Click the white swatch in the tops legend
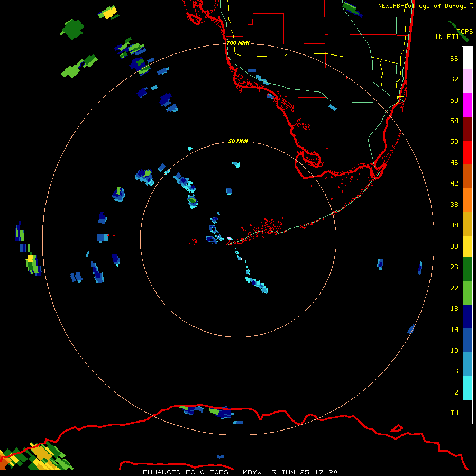This screenshot has width=476, height=476. coord(467,58)
